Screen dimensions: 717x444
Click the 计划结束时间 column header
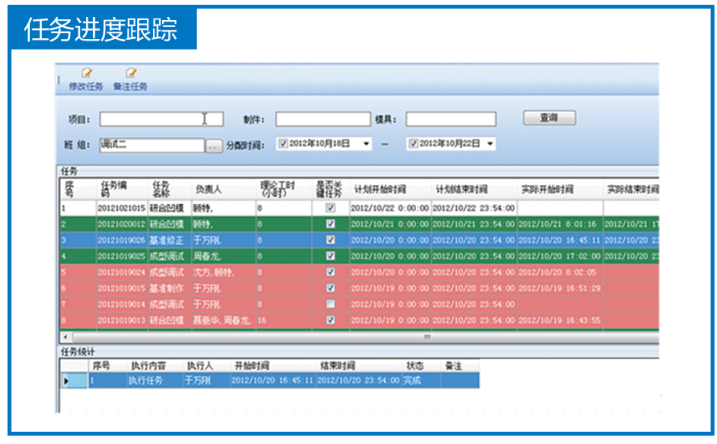(474, 189)
